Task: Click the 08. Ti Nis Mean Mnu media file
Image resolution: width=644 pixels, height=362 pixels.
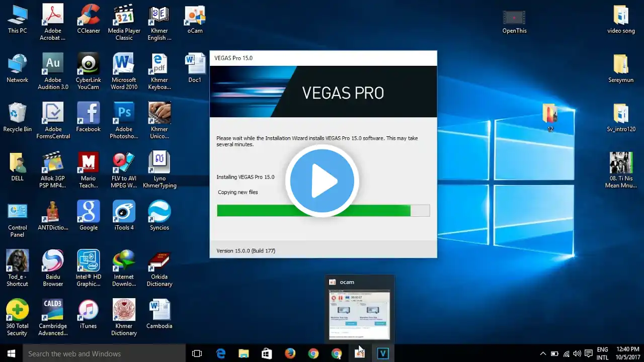Action: 621,170
